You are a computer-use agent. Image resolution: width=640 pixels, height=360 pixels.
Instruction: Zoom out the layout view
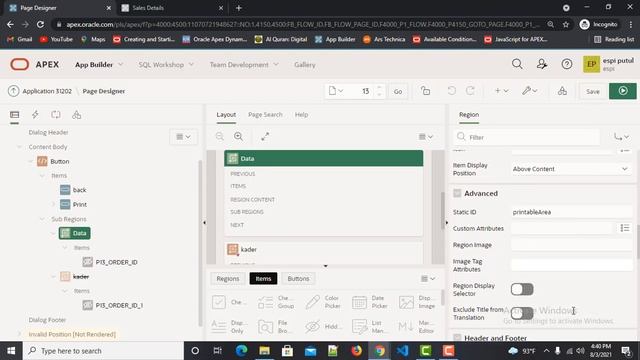220,137
